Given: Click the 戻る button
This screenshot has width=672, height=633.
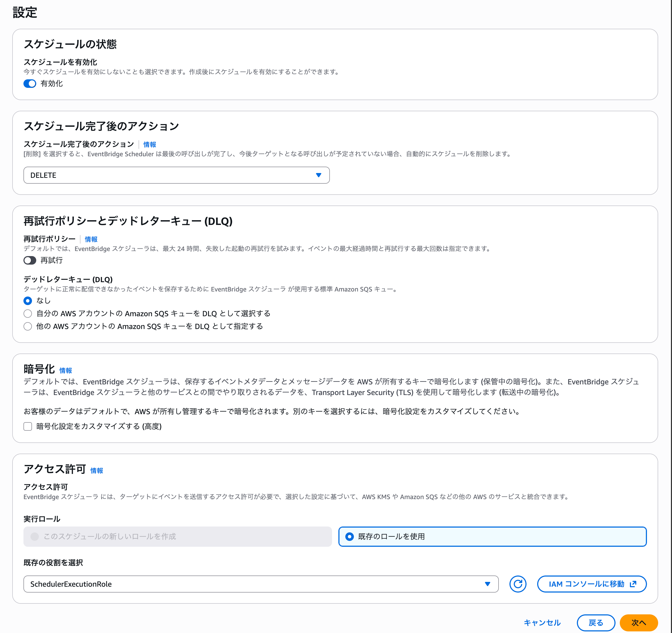Looking at the screenshot, I should (596, 623).
